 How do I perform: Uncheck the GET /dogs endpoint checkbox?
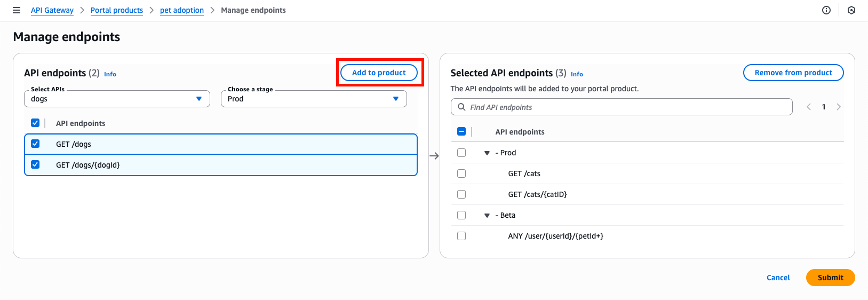(x=35, y=144)
